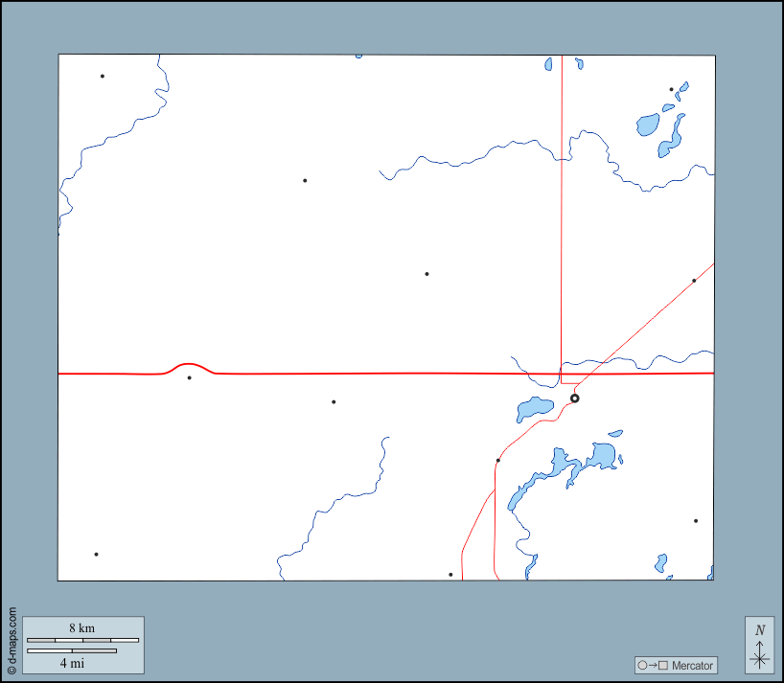
Task: Click the bump in the horizontal red line
Action: click(189, 364)
